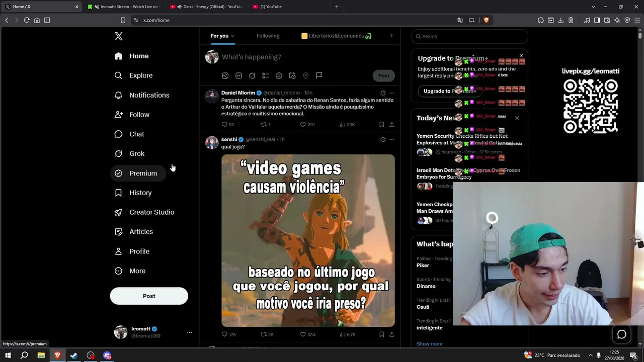The width and height of the screenshot is (644, 362).
Task: Expand the browser tab search chevron
Action: pos(593,7)
